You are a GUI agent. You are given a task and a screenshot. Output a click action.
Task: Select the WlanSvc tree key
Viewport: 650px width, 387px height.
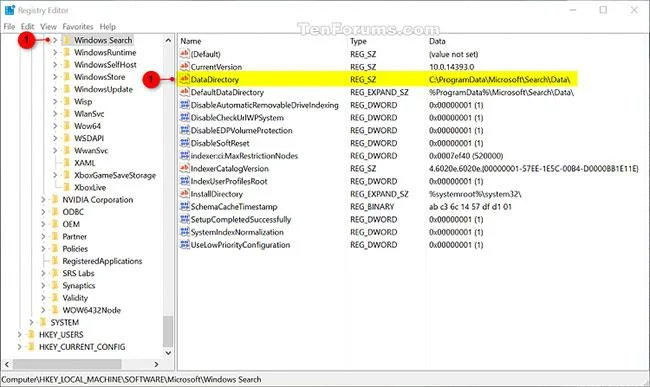tap(89, 114)
